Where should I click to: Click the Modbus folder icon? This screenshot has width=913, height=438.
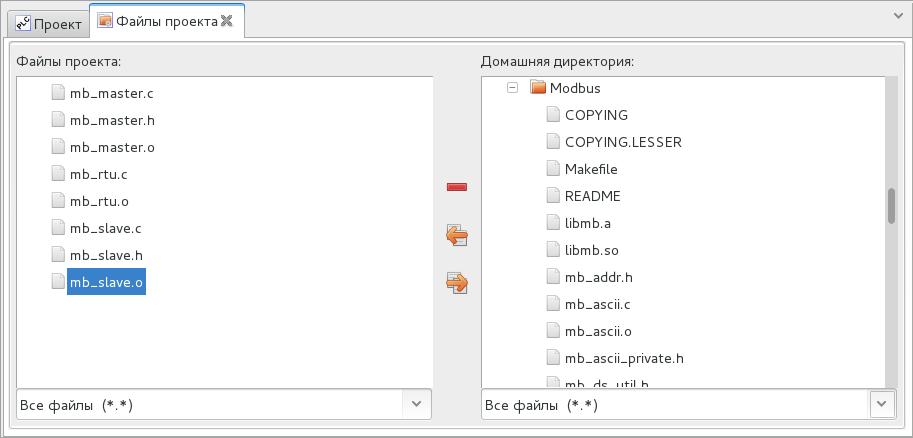coord(538,88)
